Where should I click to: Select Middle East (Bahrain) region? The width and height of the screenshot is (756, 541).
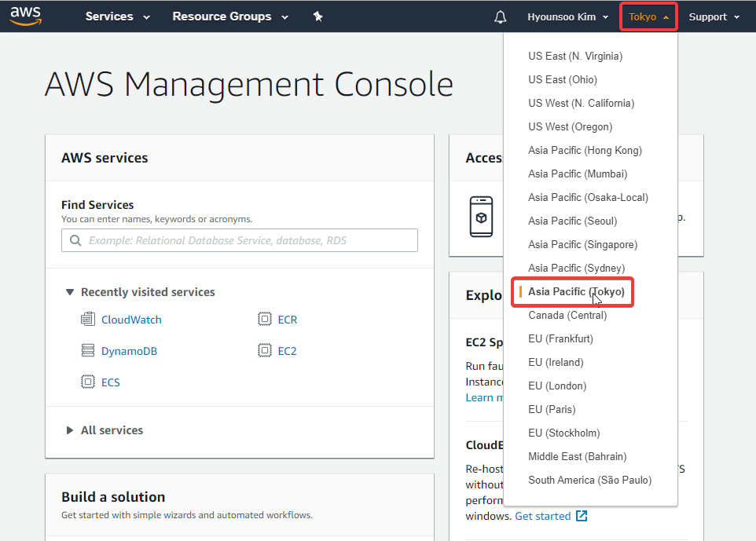coord(577,457)
